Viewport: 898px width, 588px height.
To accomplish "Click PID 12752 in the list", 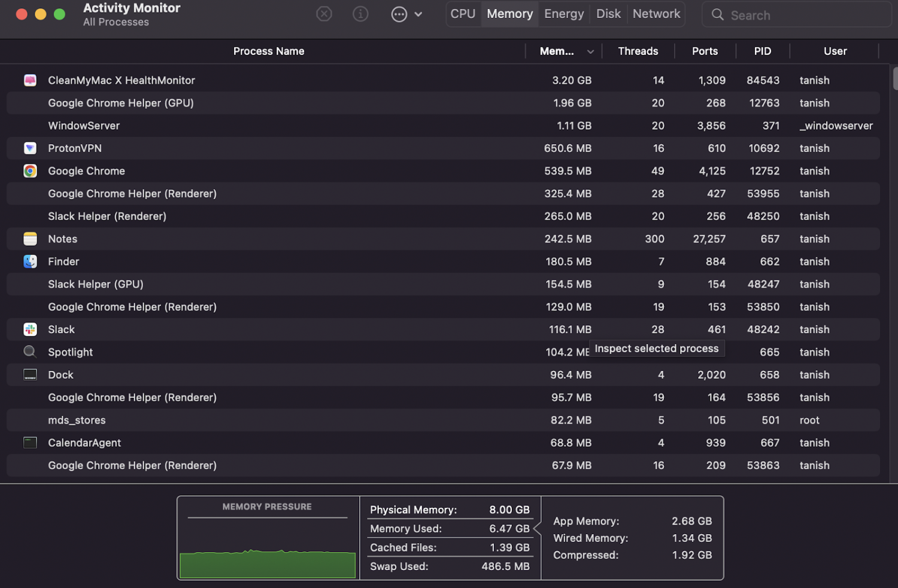I will [x=764, y=171].
